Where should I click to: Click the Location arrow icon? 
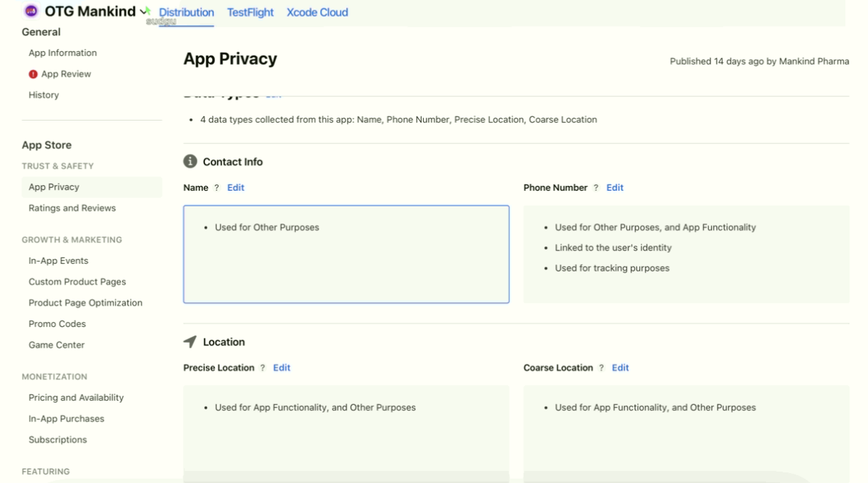(190, 342)
